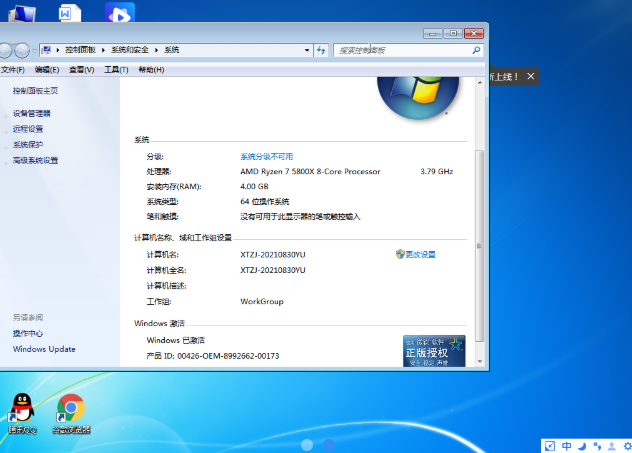The width and height of the screenshot is (632, 453).
Task: Open the WPS document desktop icon
Action: tap(69, 13)
